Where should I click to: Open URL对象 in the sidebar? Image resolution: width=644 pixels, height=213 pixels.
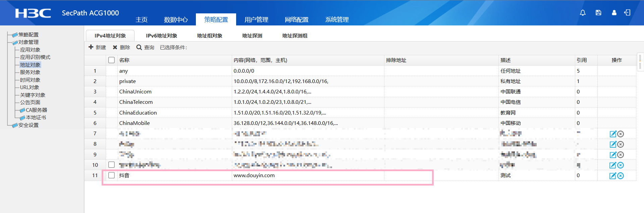(30, 87)
